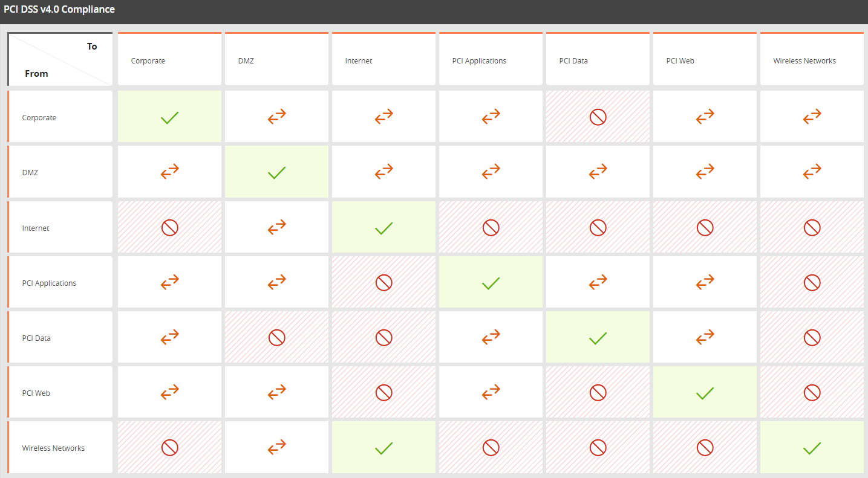The height and width of the screenshot is (478, 868).
Task: Click the checkmark for PCI Applications to PCI Applications
Action: pos(491,282)
